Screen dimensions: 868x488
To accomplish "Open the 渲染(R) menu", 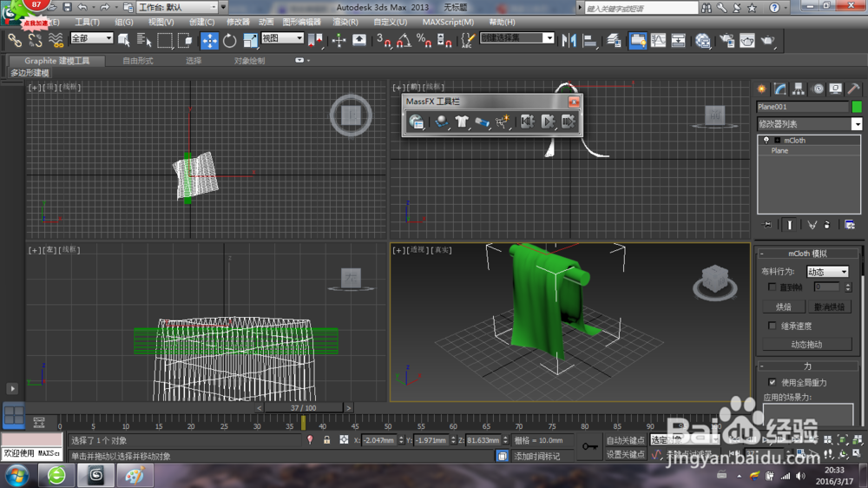I will [x=345, y=23].
